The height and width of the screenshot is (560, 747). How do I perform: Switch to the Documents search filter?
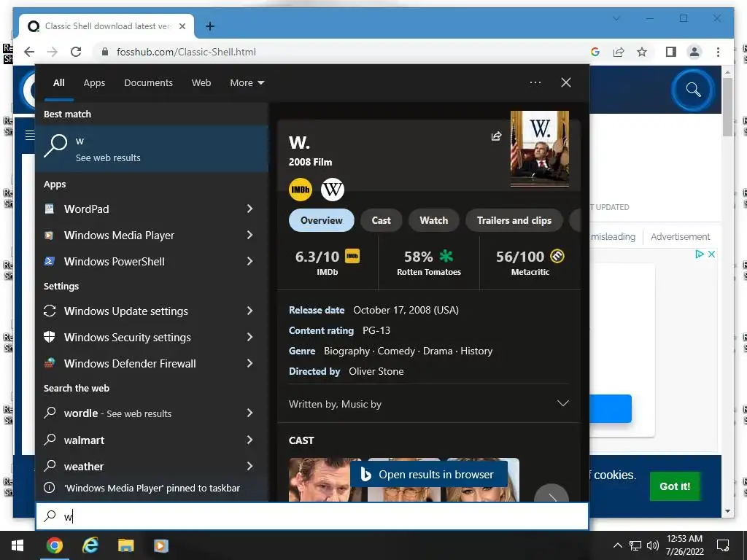149,83
